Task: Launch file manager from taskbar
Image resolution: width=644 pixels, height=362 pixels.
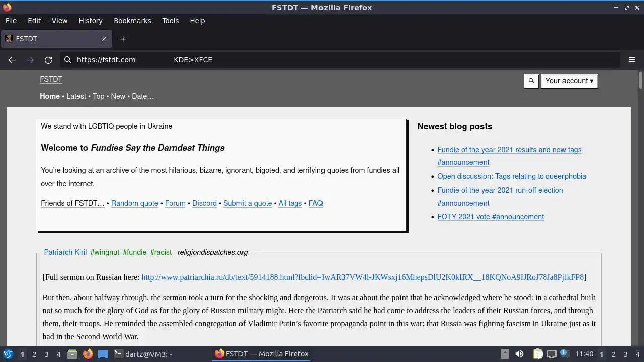Action: [72, 354]
